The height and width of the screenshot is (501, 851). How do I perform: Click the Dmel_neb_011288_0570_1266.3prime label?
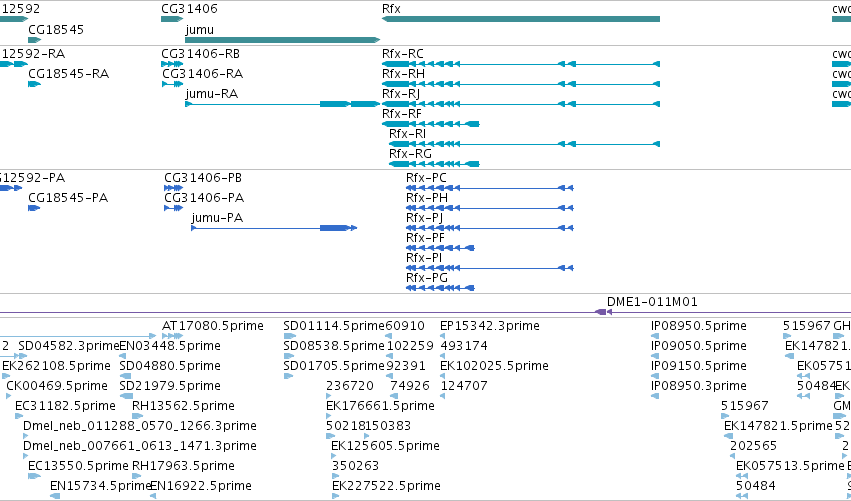[140, 426]
